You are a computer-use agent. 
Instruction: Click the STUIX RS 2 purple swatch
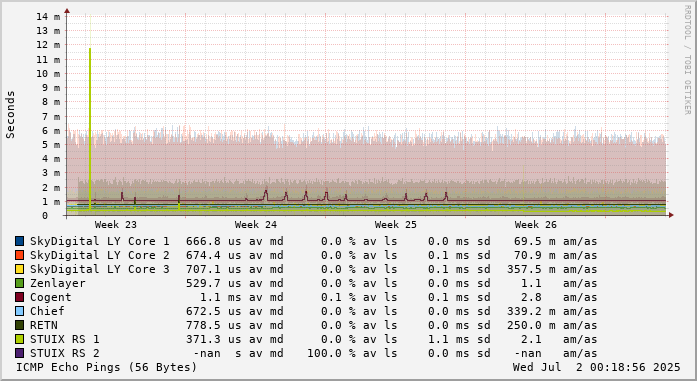[x=20, y=353]
